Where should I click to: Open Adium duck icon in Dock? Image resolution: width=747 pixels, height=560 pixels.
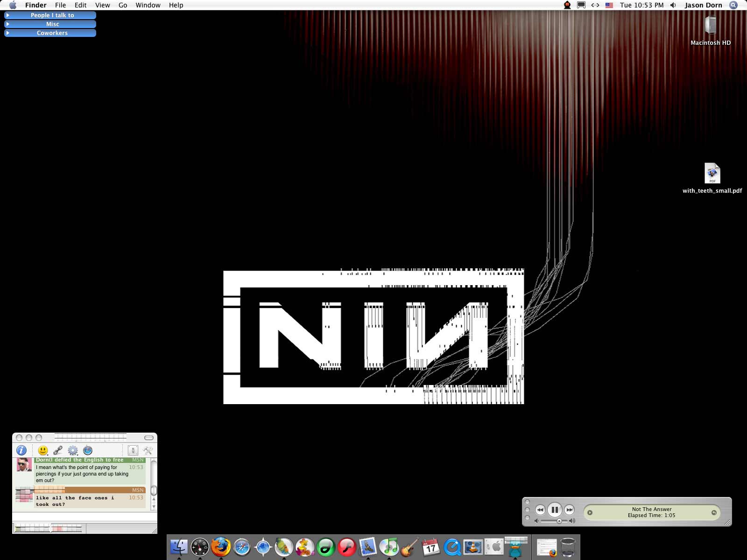[515, 546]
